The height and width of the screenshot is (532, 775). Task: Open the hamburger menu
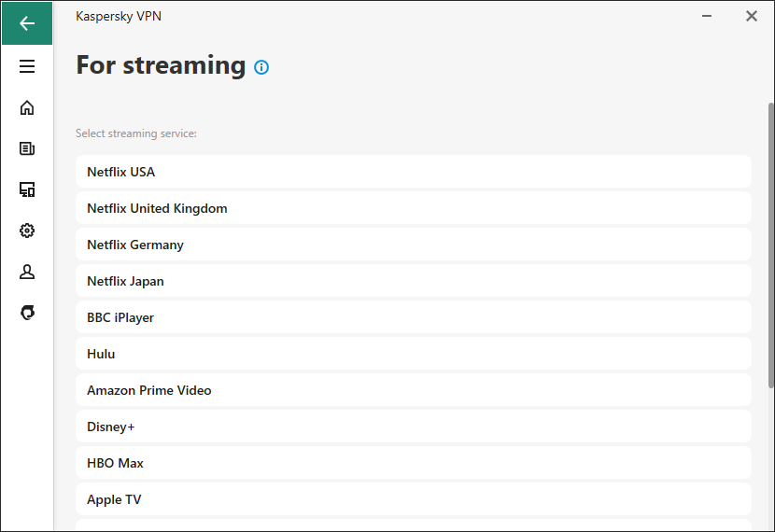pyautogui.click(x=27, y=66)
